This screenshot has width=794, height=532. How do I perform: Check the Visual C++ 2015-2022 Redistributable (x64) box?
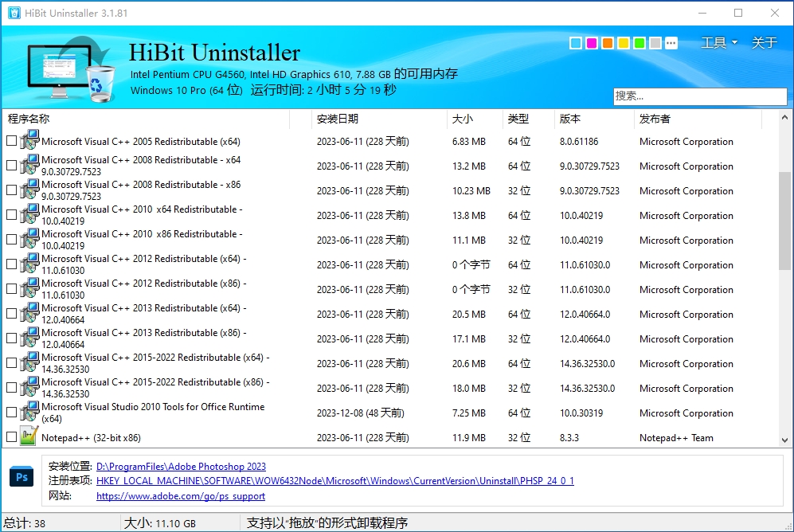click(x=11, y=363)
